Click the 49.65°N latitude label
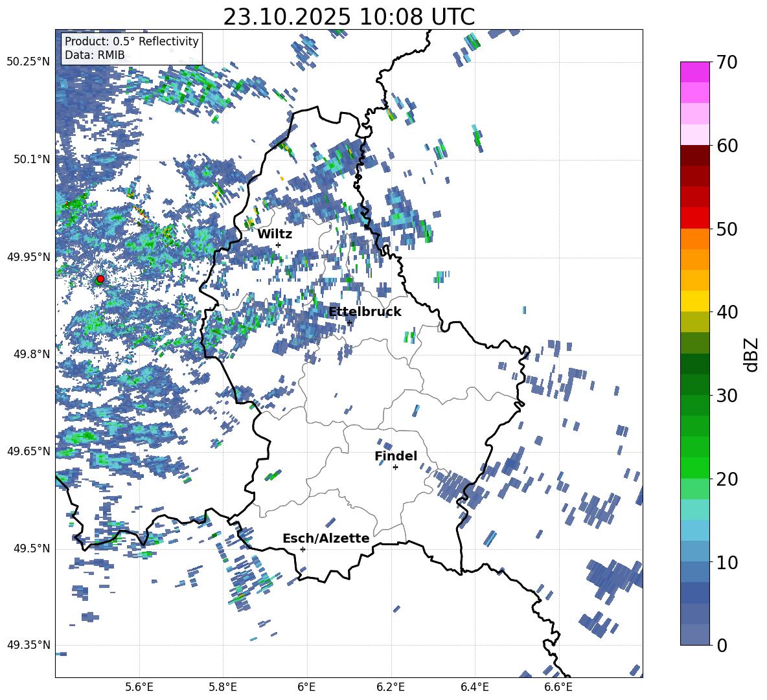 (29, 451)
